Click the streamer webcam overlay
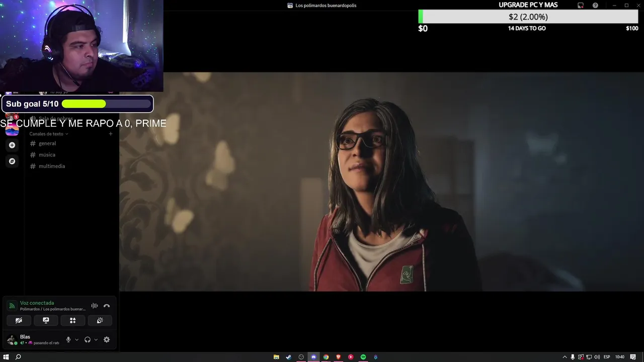Screen dimensions: 644x362 [x=82, y=46]
